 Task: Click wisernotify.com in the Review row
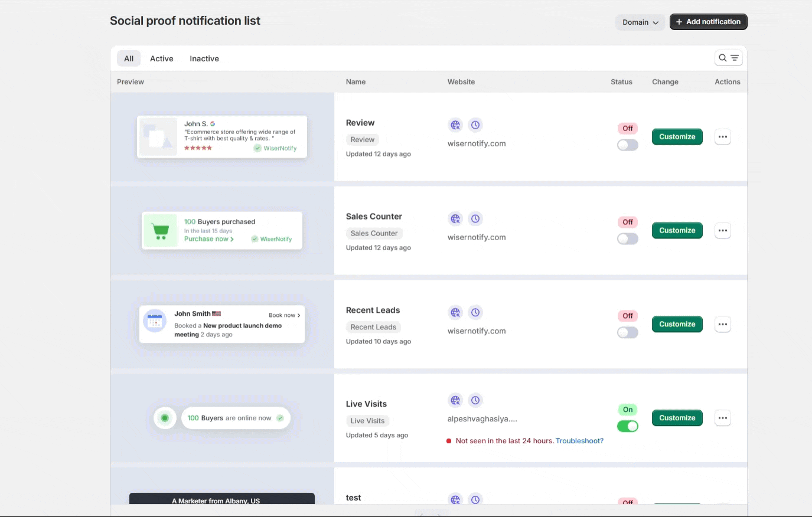pos(477,143)
